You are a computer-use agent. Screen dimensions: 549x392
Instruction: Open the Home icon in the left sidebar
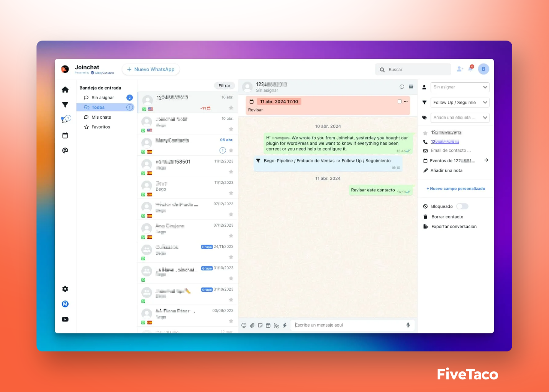click(65, 90)
